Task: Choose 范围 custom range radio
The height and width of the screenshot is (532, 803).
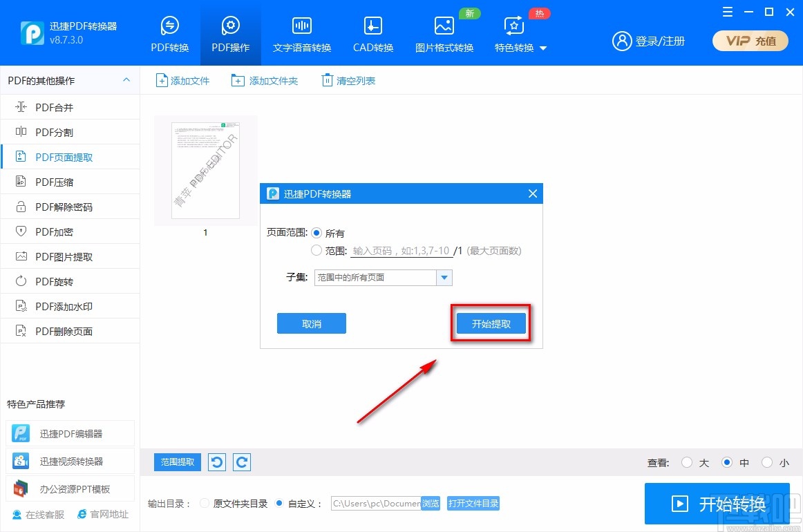Action: pos(317,250)
